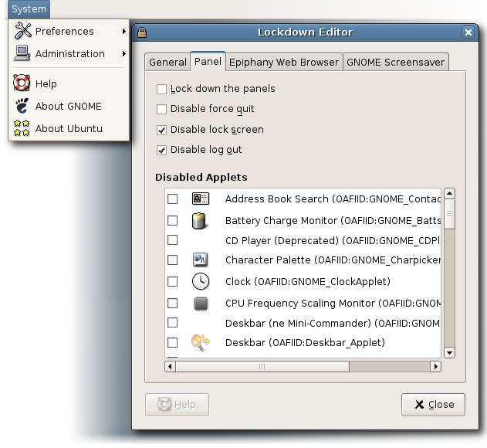Screen dimensions: 487x448
Task: Click the Battery Charge Monitor icon
Action: tap(201, 220)
